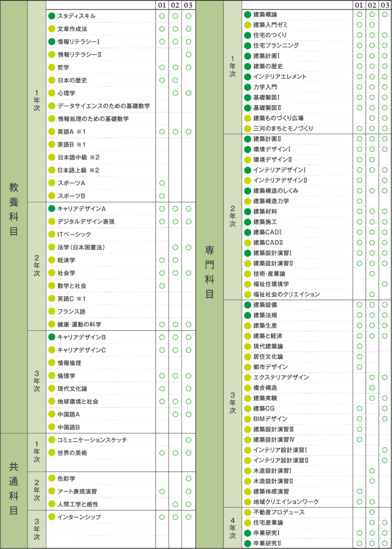
Task: Select the データサイエンスのための基礎数学 course name
Action: [104, 106]
